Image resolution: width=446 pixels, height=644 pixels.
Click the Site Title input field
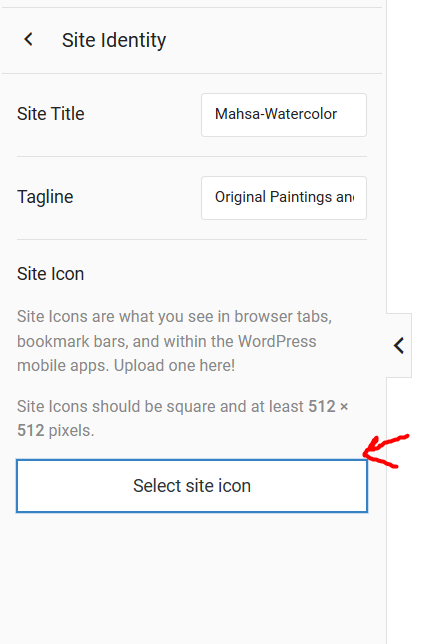tap(284, 115)
